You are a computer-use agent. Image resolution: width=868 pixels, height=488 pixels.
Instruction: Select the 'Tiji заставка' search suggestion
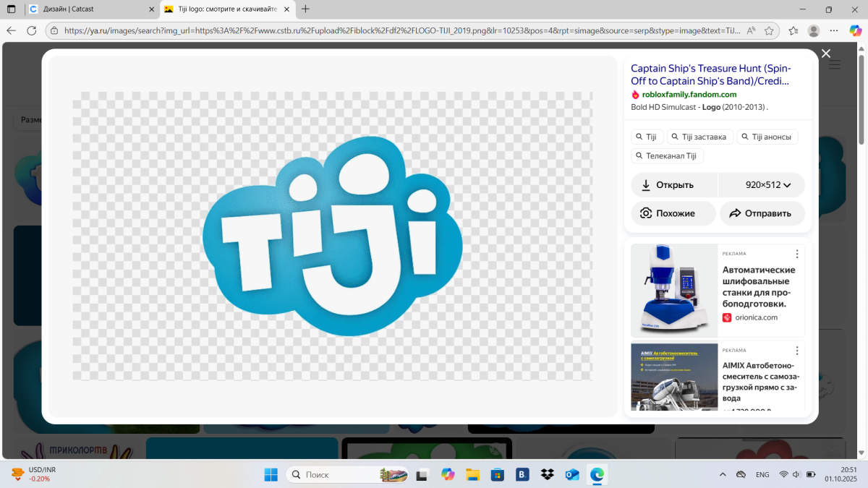tap(700, 137)
